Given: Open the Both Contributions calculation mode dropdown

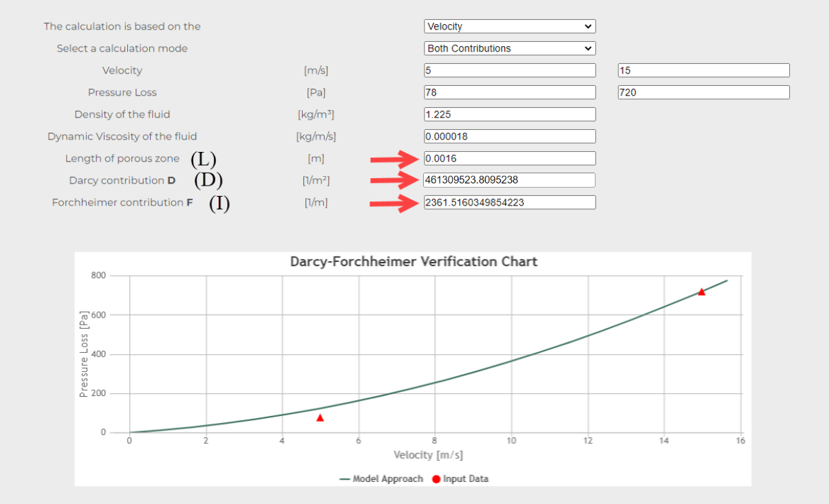Looking at the screenshot, I should point(509,48).
